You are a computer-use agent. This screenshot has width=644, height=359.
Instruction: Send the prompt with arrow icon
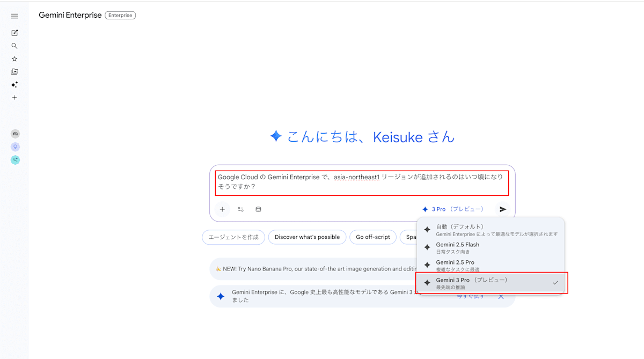tap(503, 209)
